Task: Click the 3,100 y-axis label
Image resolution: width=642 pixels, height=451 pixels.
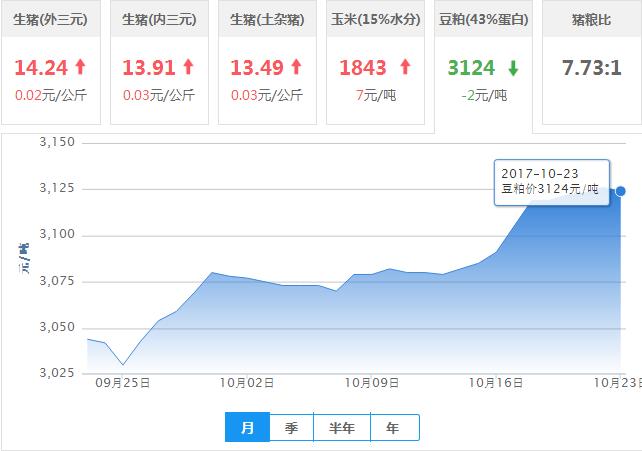Action: point(57,234)
